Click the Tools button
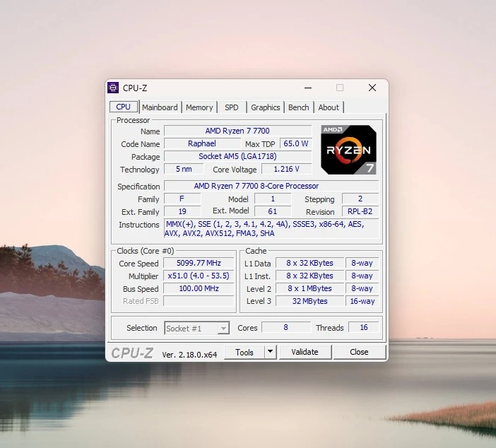Image resolution: width=496 pixels, height=448 pixels. (x=244, y=352)
